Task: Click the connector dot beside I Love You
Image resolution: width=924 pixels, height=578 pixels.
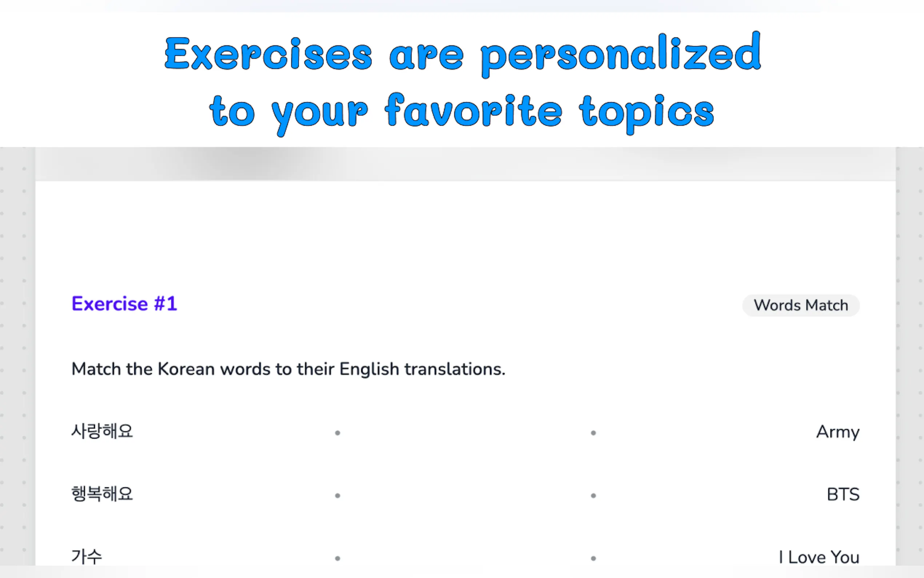Action: tap(593, 558)
